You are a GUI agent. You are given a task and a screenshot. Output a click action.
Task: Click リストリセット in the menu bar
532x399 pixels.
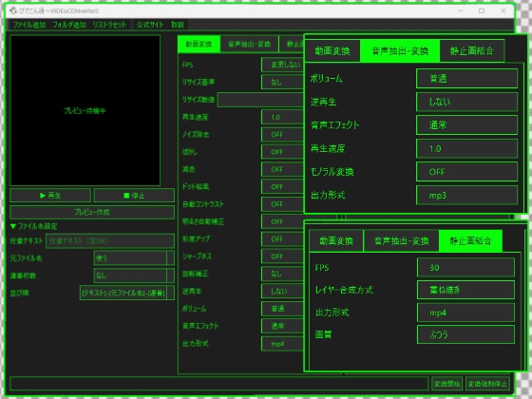coord(109,25)
